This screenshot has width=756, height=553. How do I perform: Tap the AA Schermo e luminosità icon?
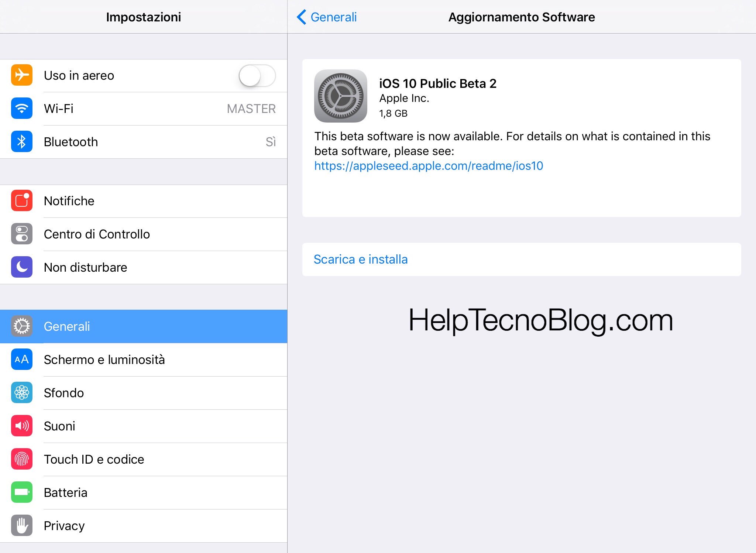coord(22,359)
